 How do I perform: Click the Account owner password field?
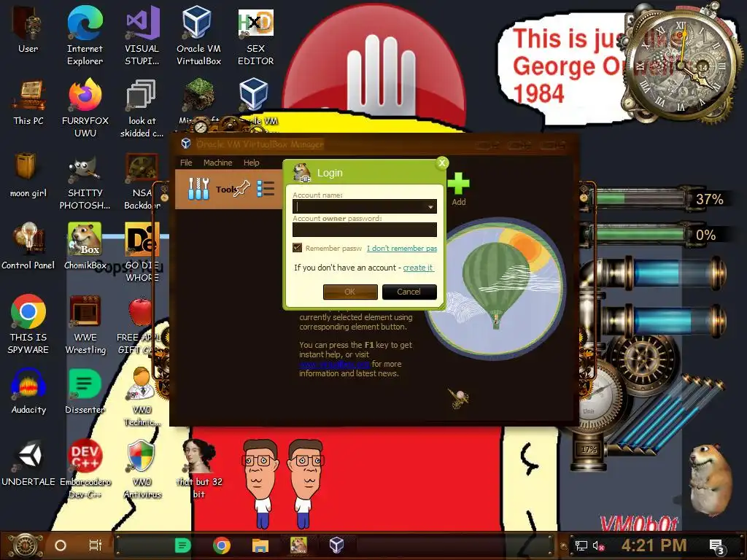365,230
